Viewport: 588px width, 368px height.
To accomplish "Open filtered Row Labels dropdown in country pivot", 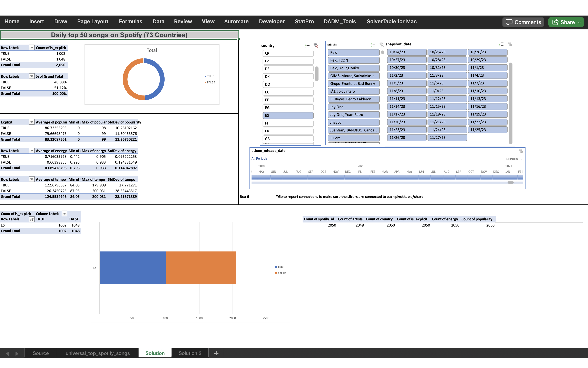I will [x=32, y=219].
